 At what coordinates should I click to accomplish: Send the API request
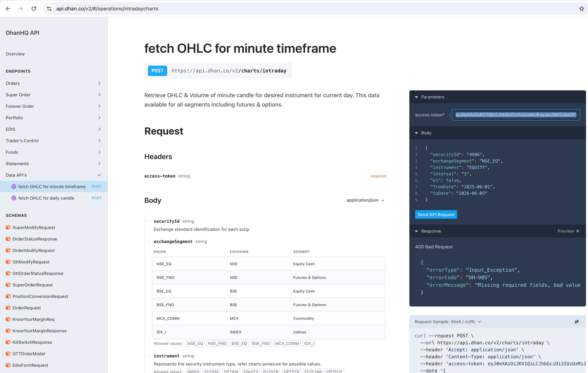point(436,214)
